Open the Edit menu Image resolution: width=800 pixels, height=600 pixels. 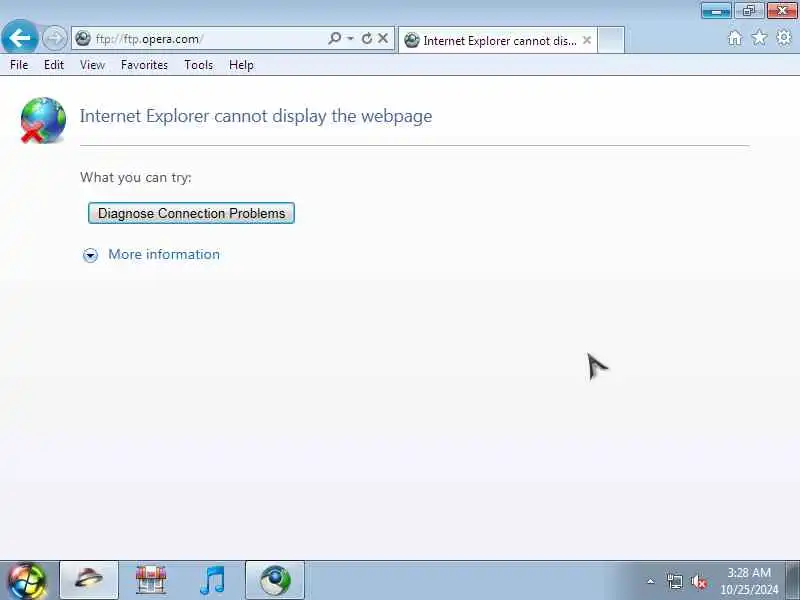tap(54, 65)
